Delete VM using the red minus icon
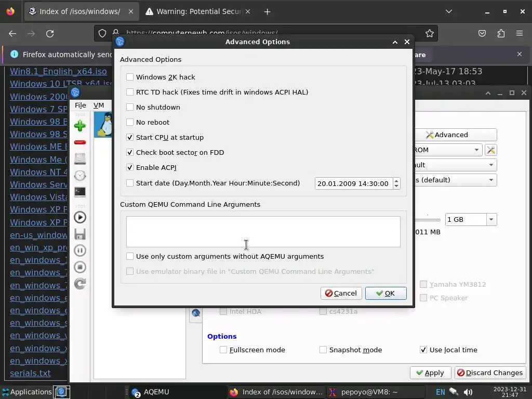Viewport: 532px width, 399px height. click(80, 142)
